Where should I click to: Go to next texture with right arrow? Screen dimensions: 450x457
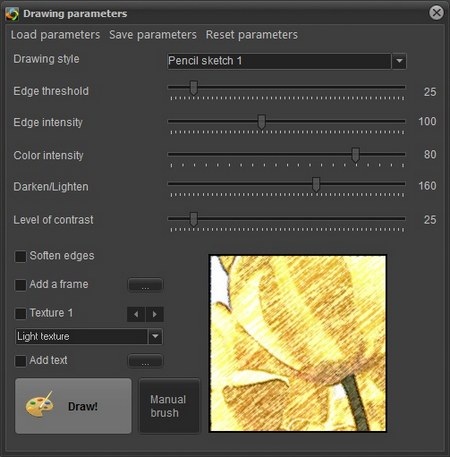(x=155, y=314)
